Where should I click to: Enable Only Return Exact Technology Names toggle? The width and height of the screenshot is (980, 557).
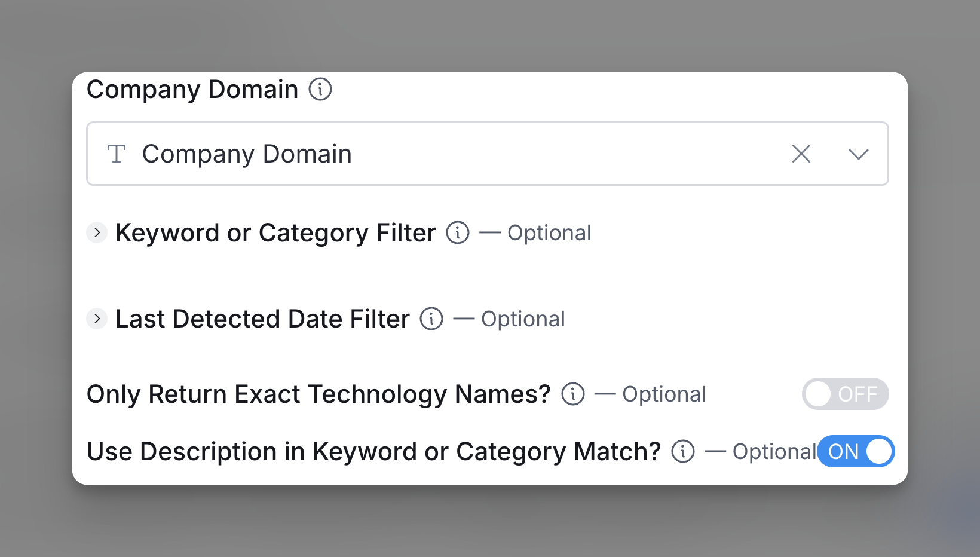[x=845, y=394]
